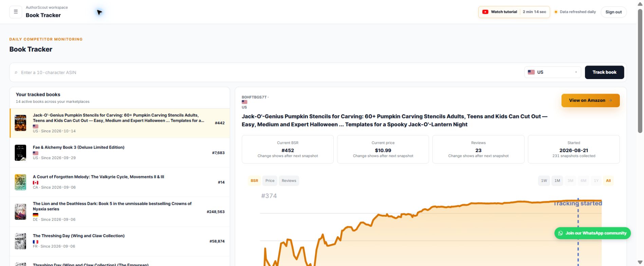This screenshot has height=266, width=644.
Task: Click The Threshing Day book cover
Action: click(20, 241)
